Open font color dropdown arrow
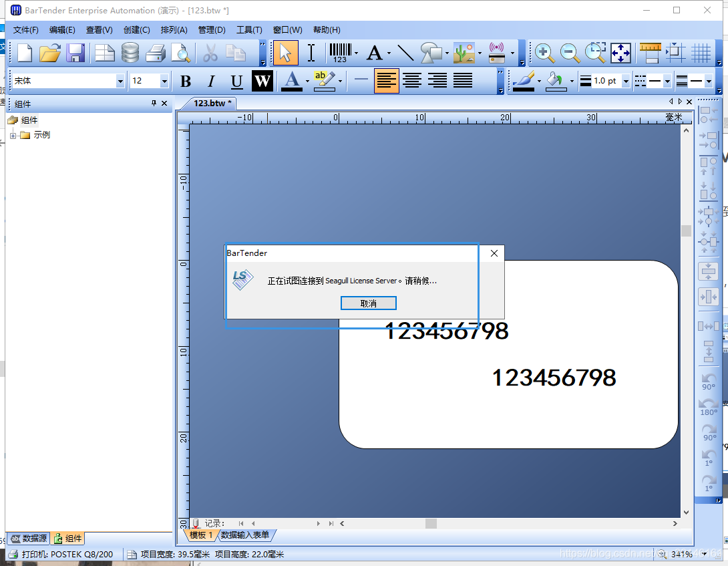This screenshot has height=566, width=728. pos(307,82)
